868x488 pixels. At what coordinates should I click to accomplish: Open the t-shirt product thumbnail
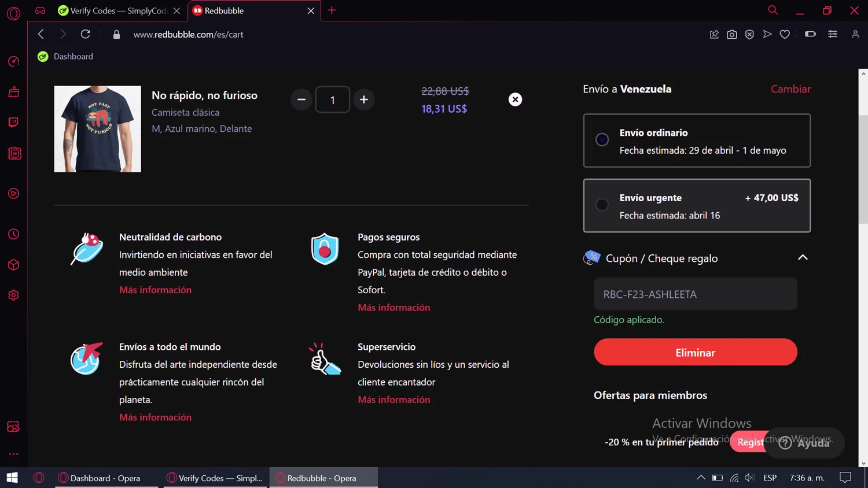tap(98, 129)
